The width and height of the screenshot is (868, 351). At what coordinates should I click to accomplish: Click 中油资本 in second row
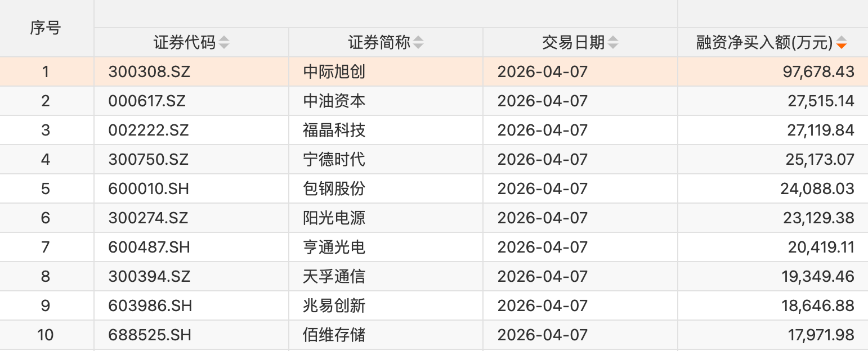click(334, 101)
